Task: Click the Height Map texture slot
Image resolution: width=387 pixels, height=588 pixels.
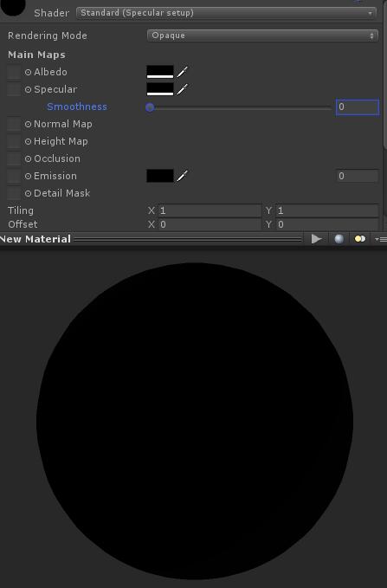Action: point(14,141)
